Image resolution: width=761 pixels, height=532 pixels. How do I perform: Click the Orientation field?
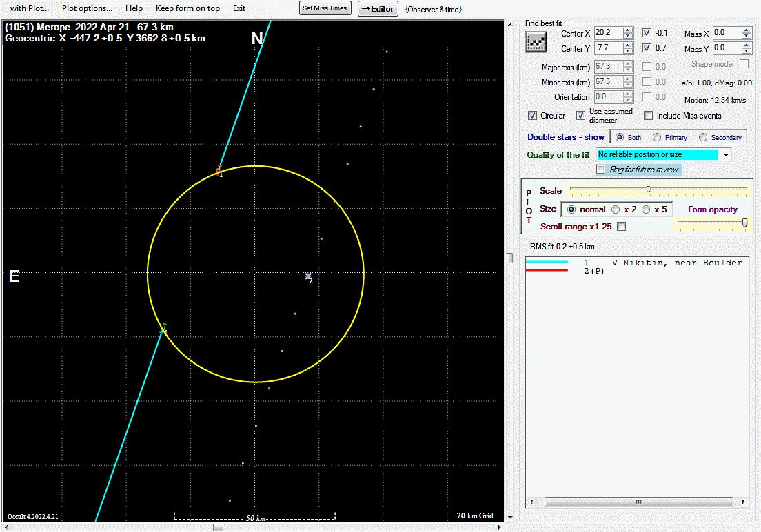coord(609,96)
